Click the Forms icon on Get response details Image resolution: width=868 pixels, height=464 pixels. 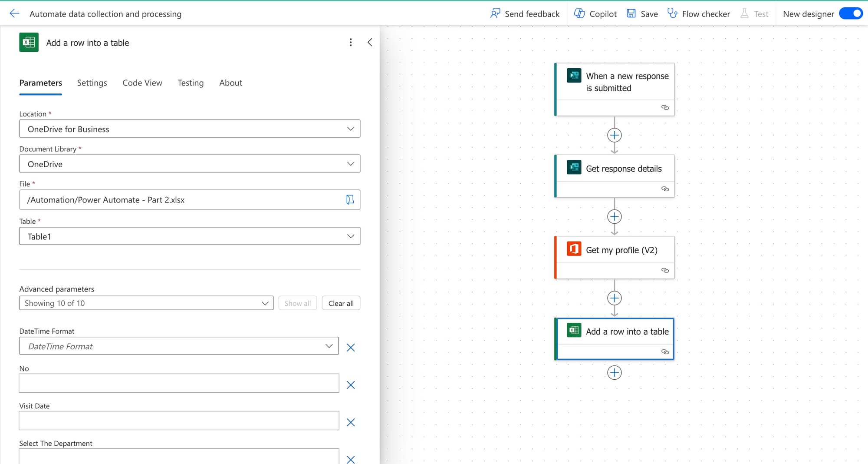coord(574,167)
